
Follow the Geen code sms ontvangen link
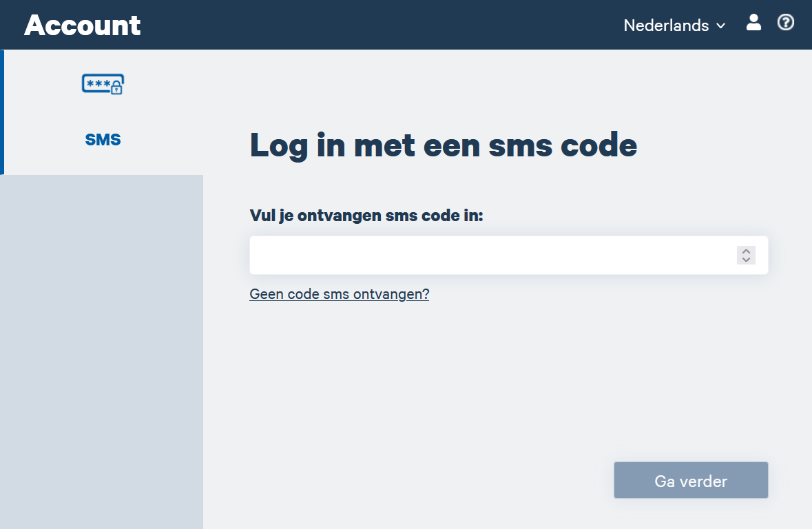[339, 294]
